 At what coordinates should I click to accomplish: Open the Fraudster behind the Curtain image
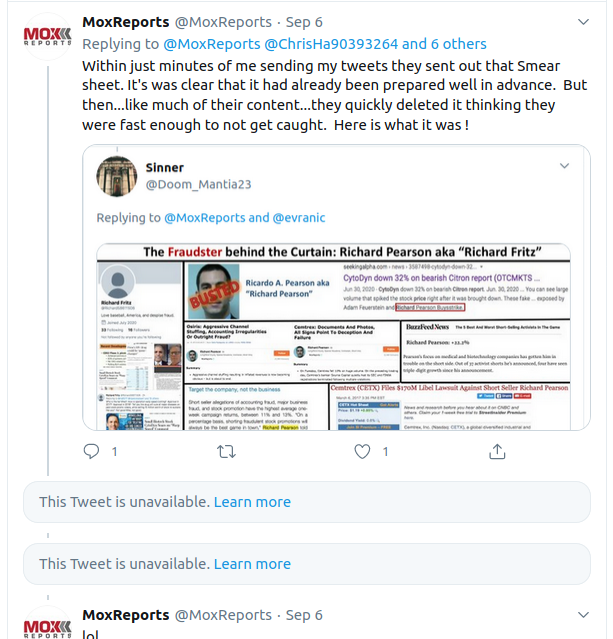pos(333,337)
